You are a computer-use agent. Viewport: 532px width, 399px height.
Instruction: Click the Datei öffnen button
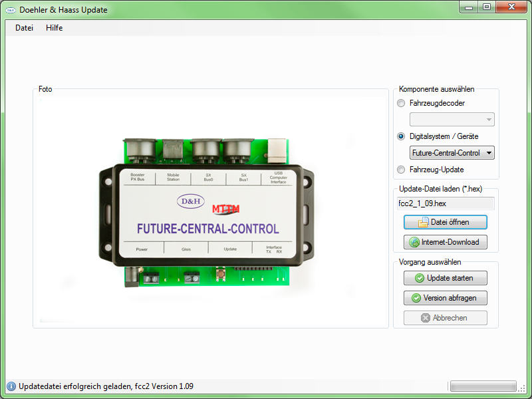446,222
